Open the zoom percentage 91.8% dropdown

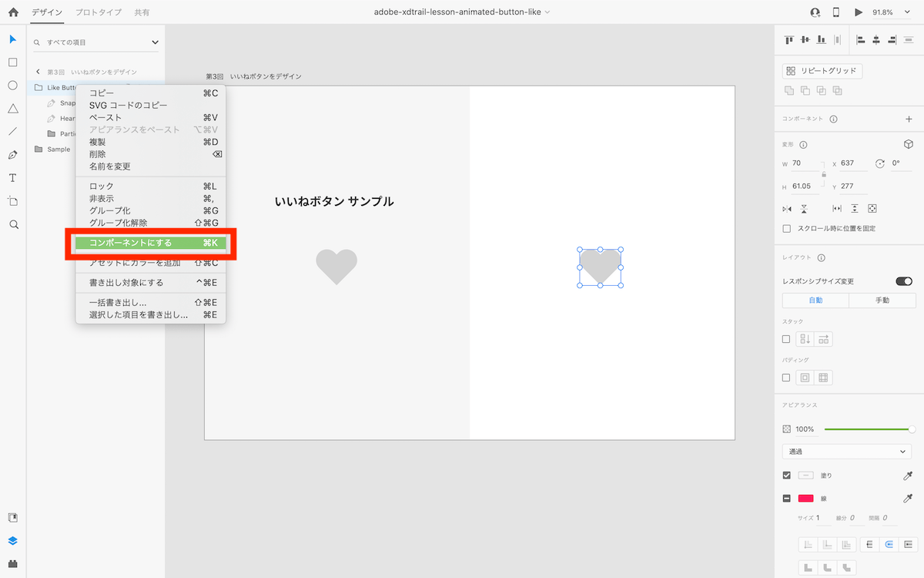click(887, 12)
